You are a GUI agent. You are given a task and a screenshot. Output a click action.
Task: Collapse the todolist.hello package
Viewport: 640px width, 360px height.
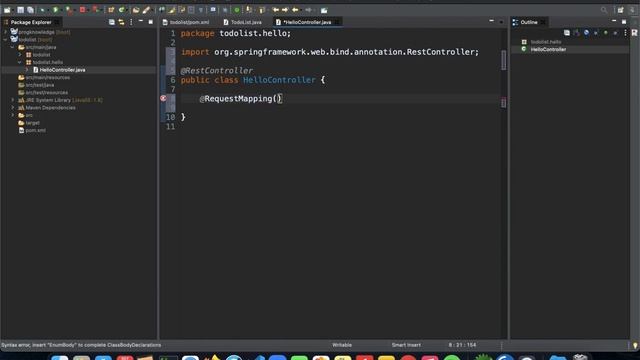pyautogui.click(x=20, y=62)
